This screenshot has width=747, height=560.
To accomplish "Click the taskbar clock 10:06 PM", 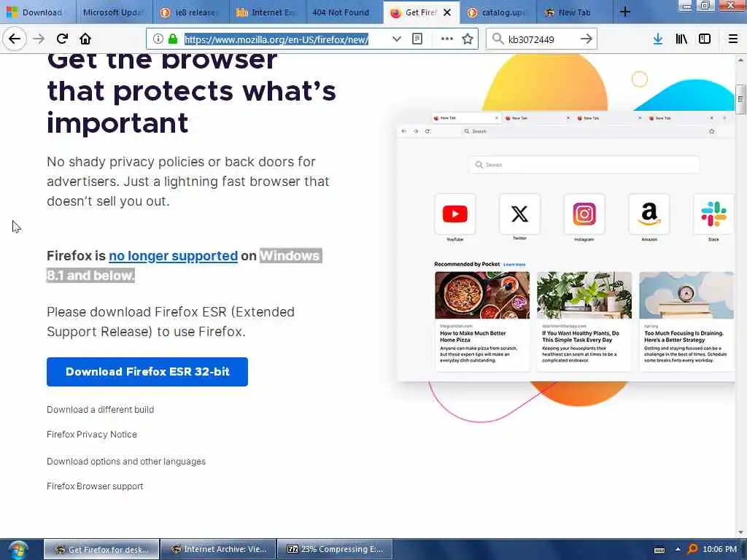I will coord(719,549).
